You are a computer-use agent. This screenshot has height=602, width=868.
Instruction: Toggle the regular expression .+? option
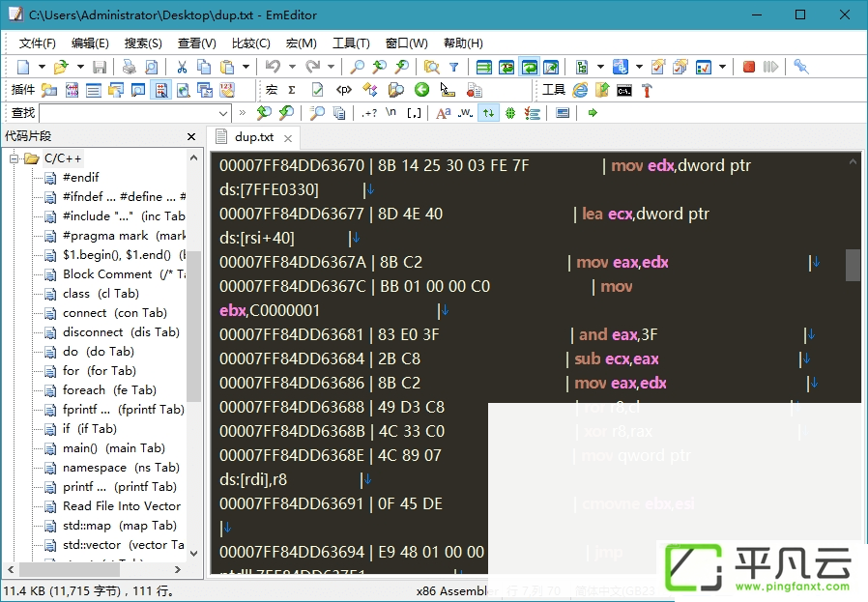click(369, 113)
